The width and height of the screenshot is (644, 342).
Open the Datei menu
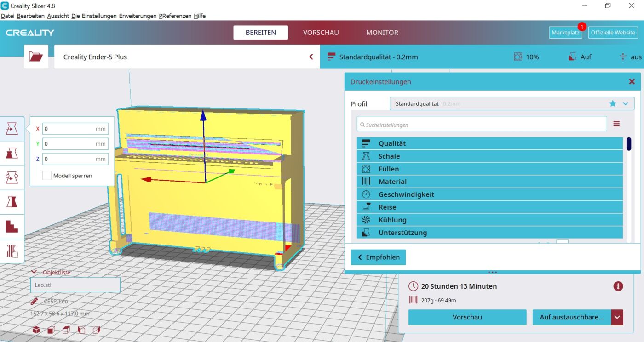(8, 16)
